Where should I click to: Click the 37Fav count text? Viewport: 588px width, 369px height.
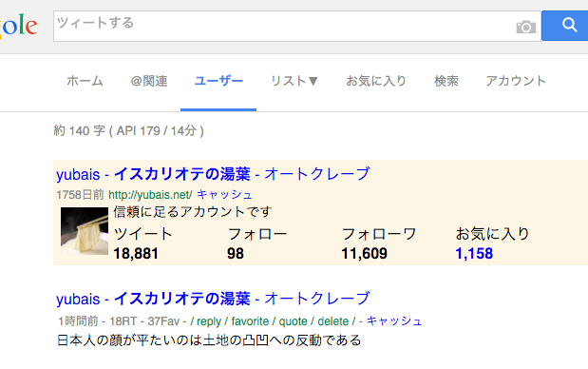(163, 321)
